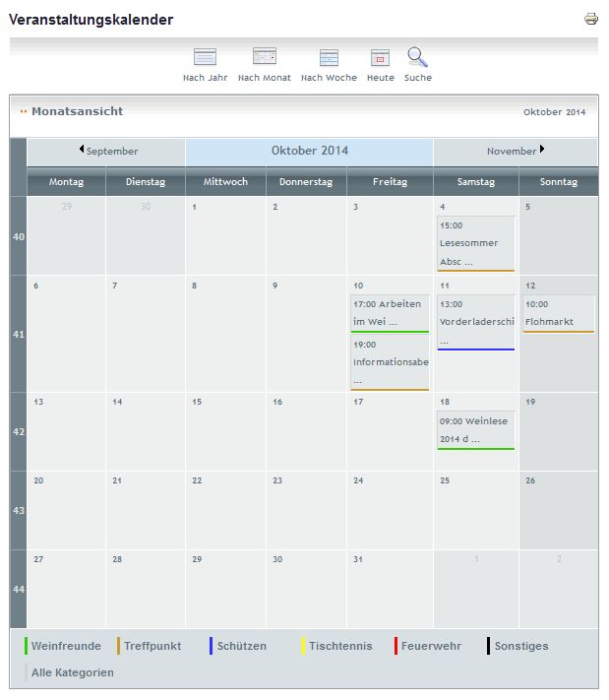Select calendar week 41 row header
609x700 pixels.
[18, 334]
